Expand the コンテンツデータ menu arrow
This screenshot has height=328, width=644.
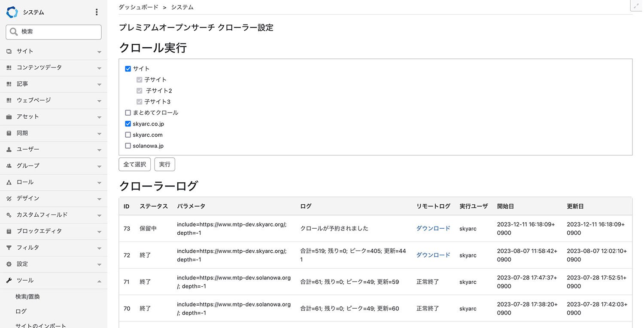[99, 68]
